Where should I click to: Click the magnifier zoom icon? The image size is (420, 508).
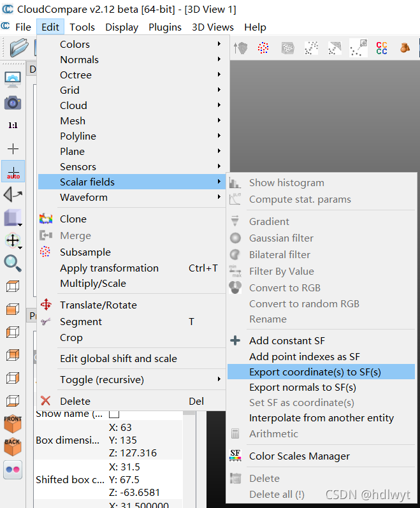(x=13, y=263)
